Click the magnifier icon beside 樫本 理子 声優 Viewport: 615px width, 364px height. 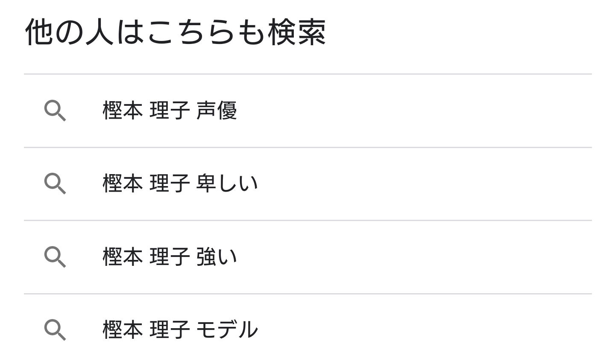55,111
